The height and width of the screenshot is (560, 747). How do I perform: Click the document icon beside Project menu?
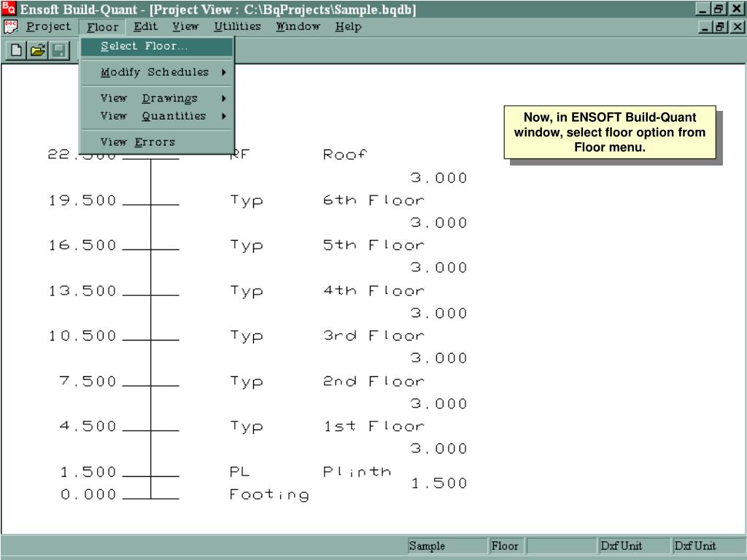[10, 27]
